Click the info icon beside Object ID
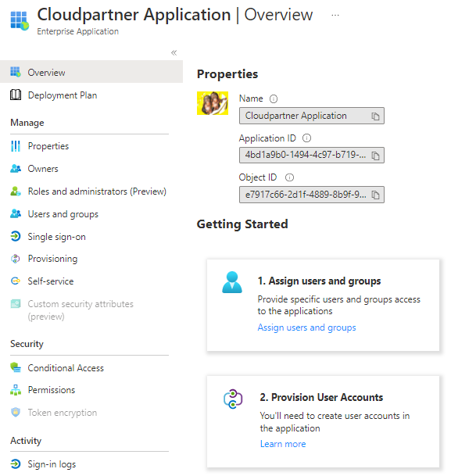 coord(289,177)
